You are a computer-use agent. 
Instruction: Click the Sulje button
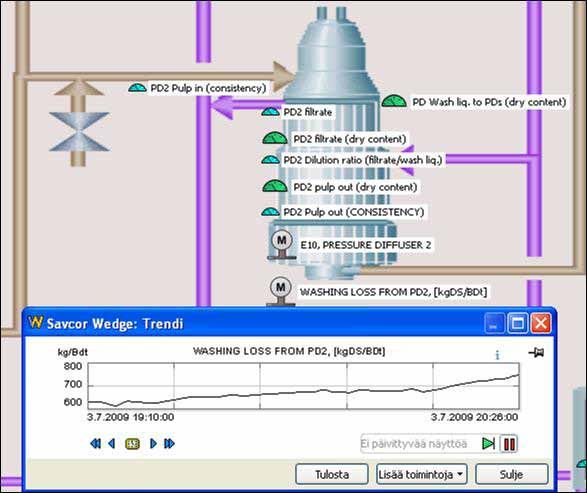coord(512,474)
